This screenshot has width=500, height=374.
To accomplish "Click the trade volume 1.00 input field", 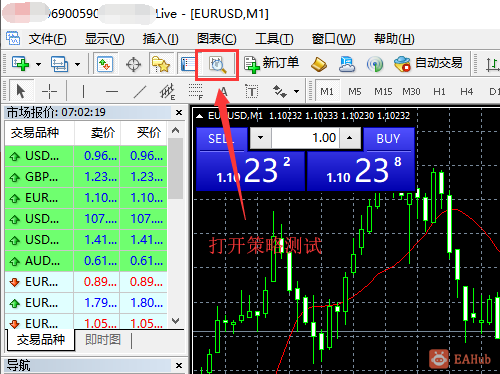I will pyautogui.click(x=305, y=138).
